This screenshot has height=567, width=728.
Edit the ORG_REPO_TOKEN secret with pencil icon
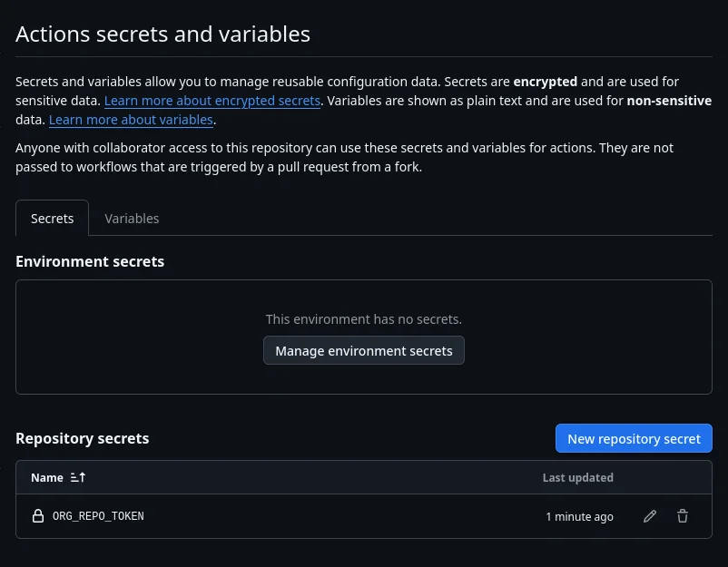650,516
